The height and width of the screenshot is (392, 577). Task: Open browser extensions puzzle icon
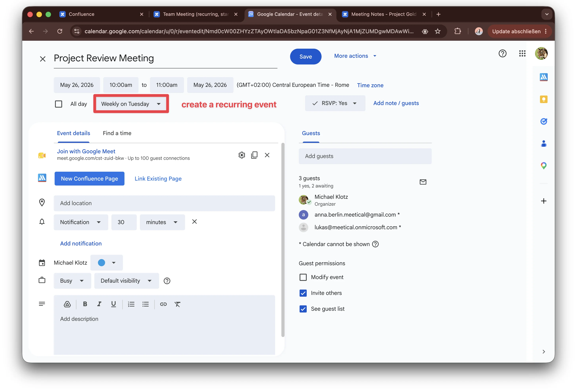457,31
